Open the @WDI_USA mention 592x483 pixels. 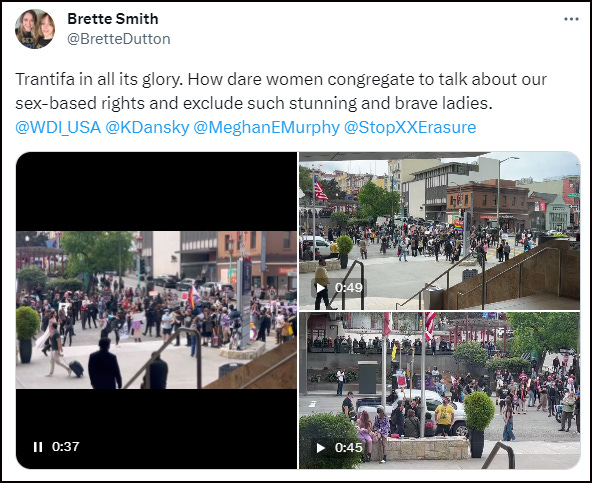58,127
